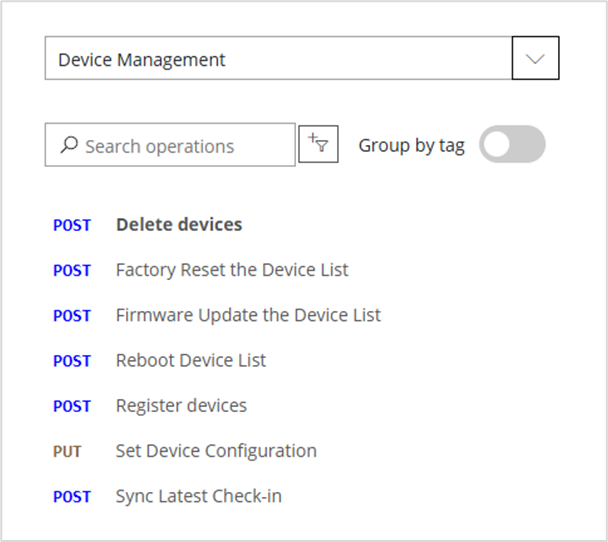
Task: Click POST badge next to Register devices
Action: pos(72,407)
